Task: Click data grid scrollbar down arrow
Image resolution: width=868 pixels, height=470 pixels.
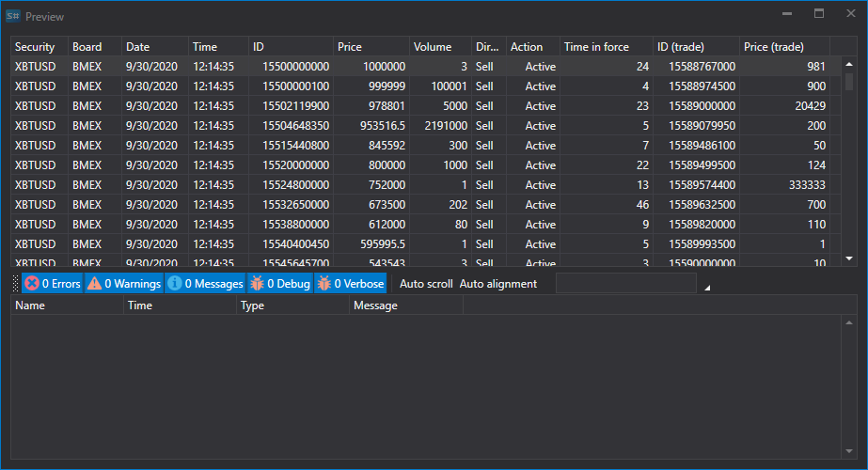Action: pyautogui.click(x=849, y=258)
